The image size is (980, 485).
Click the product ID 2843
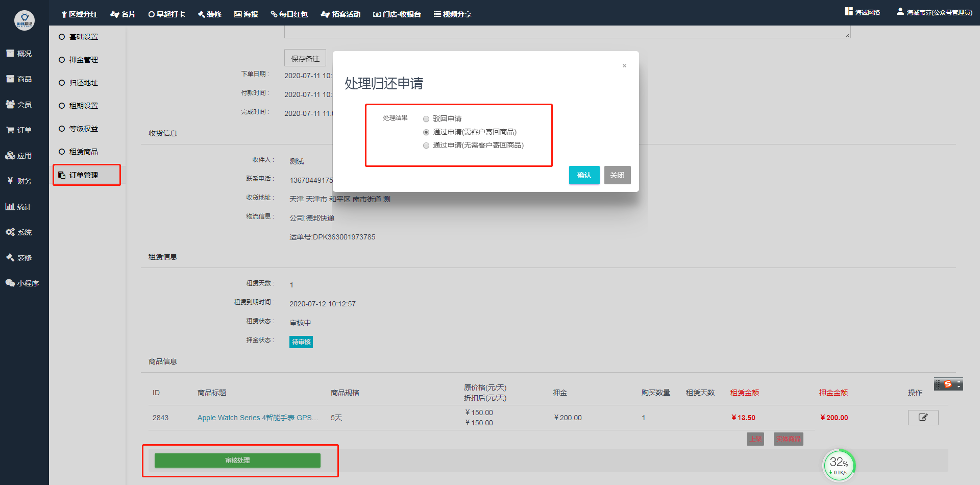pyautogui.click(x=160, y=418)
